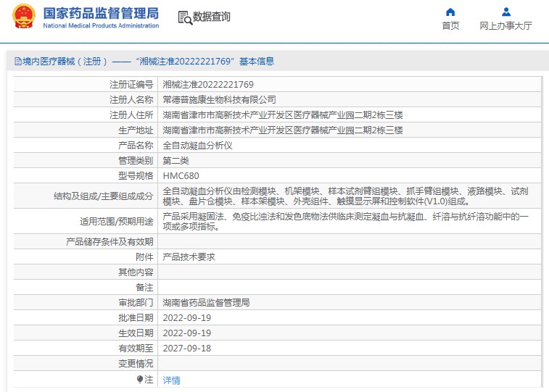Select registration number 湘械注准20222221769 cell
The height and width of the screenshot is (392, 549).
[x=208, y=85]
